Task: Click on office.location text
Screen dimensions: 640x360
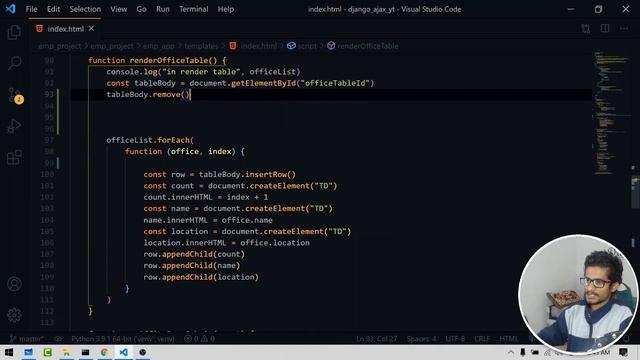Action: click(x=275, y=243)
